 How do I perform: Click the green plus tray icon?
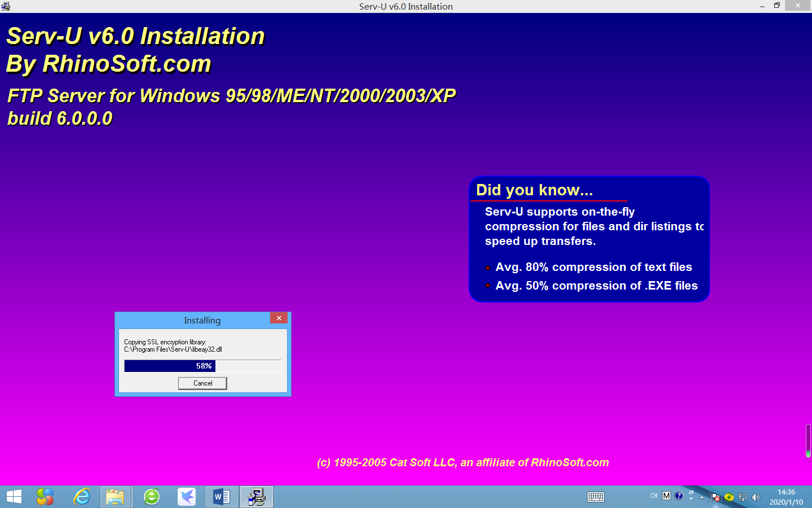point(729,497)
